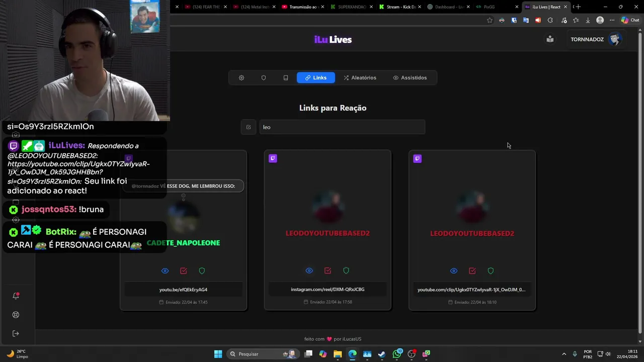Focus the search field containing 'leo'

pyautogui.click(x=342, y=127)
